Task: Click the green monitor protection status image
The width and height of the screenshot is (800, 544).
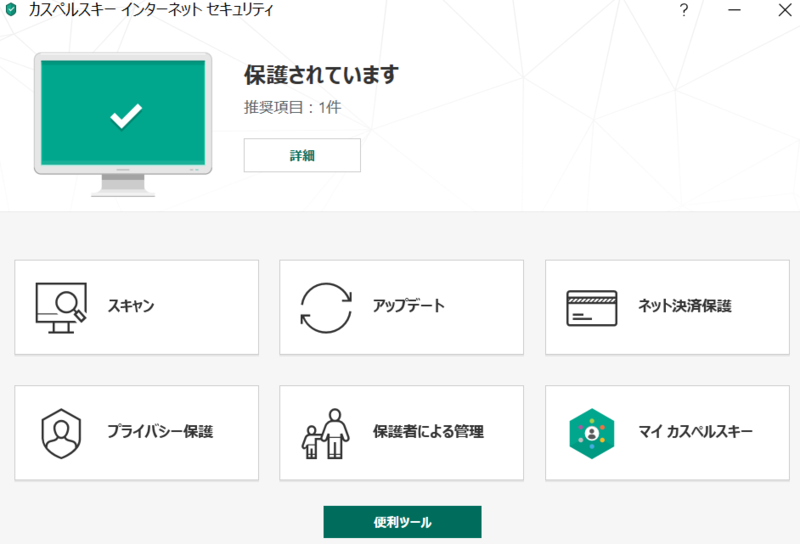Action: [x=123, y=124]
